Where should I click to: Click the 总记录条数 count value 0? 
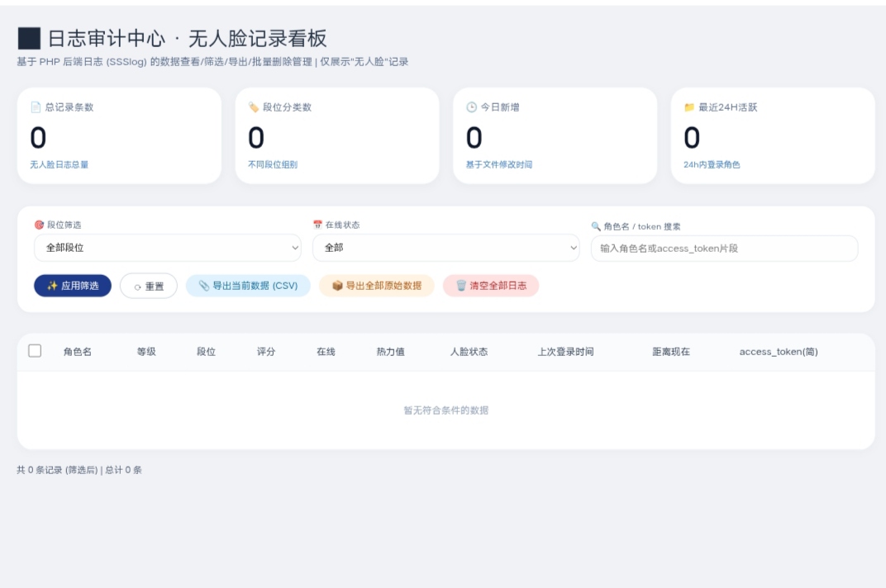pyautogui.click(x=38, y=138)
